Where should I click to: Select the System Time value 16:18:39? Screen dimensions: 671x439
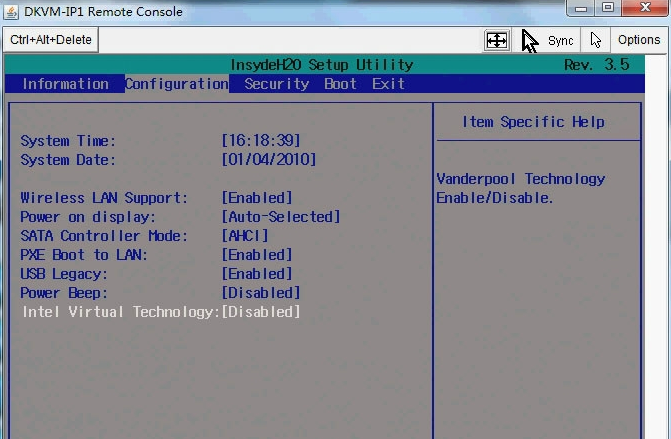(x=261, y=140)
